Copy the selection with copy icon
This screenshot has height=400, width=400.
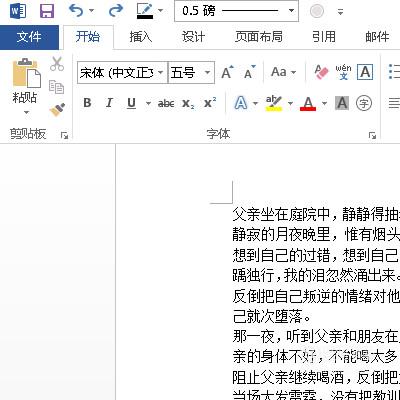point(56,87)
